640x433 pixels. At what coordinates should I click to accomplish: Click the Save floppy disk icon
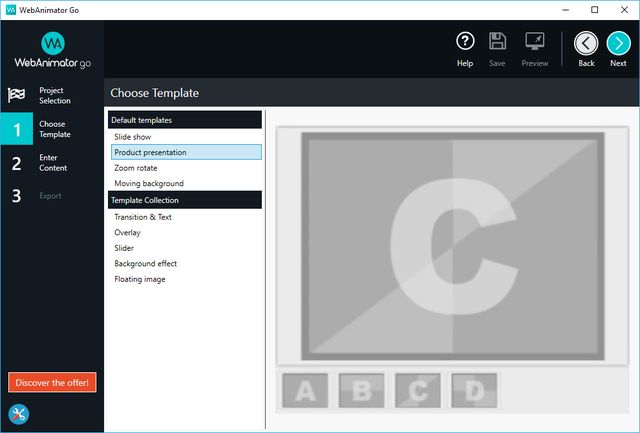497,42
